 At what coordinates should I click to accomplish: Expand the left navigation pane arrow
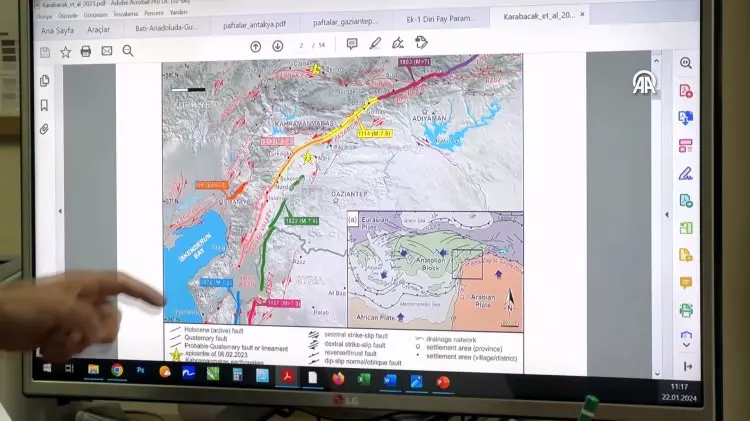[x=61, y=211]
